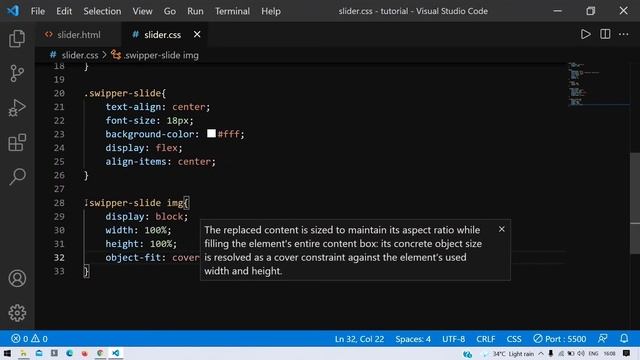Click the #fff white color swatch
The height and width of the screenshot is (360, 640).
pos(211,133)
